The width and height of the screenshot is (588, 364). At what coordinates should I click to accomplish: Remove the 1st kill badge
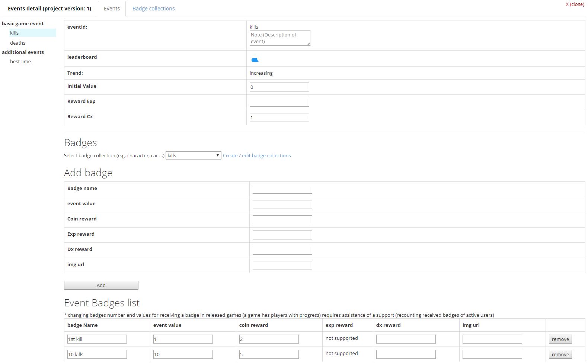click(x=560, y=339)
